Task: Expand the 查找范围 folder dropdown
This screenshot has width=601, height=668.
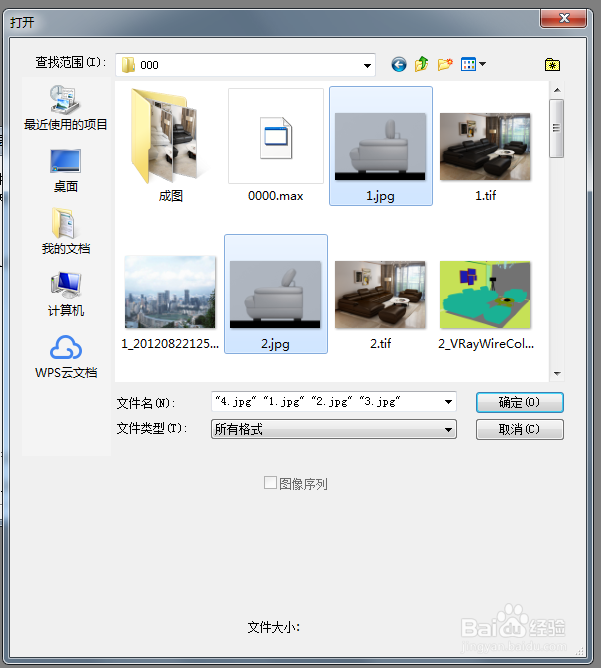Action: point(367,65)
